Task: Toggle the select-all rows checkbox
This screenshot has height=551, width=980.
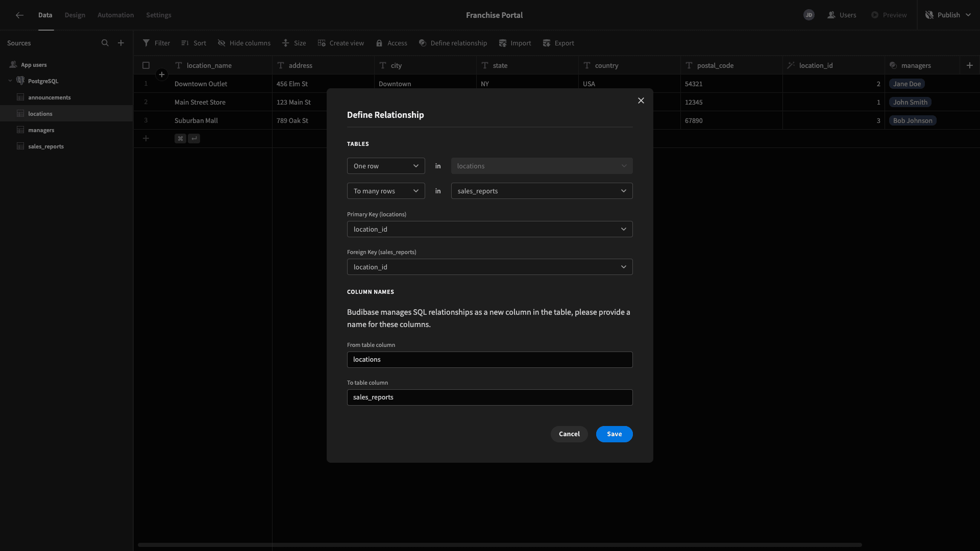Action: coord(146,65)
